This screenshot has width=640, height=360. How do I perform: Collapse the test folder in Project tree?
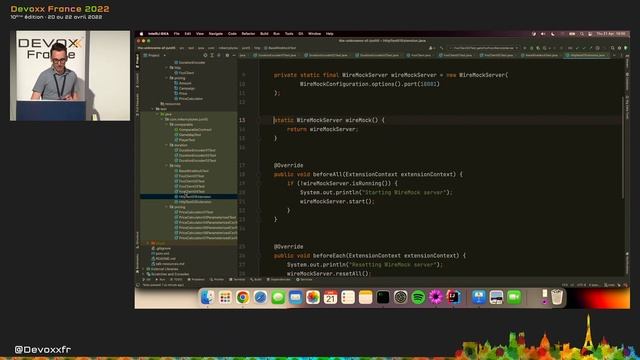153,109
